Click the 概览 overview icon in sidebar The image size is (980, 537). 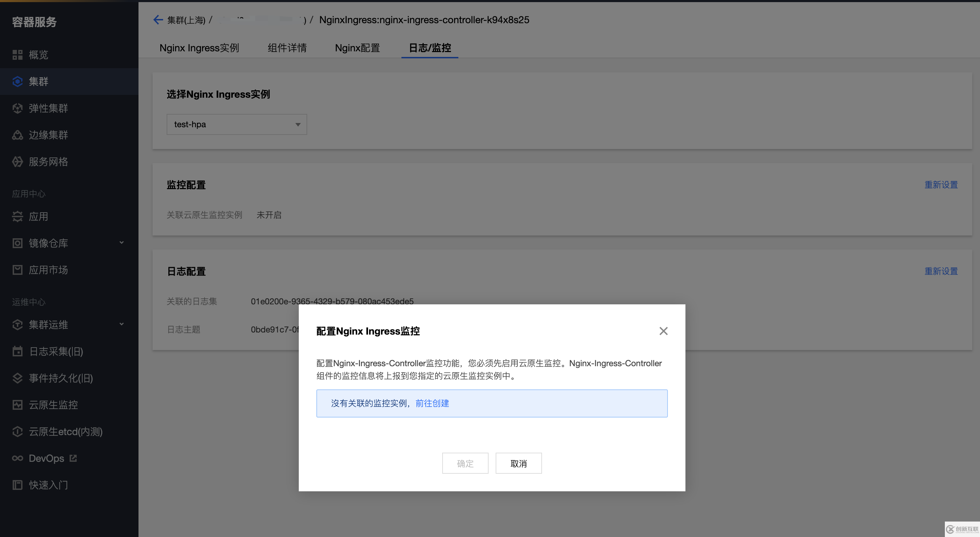[18, 55]
